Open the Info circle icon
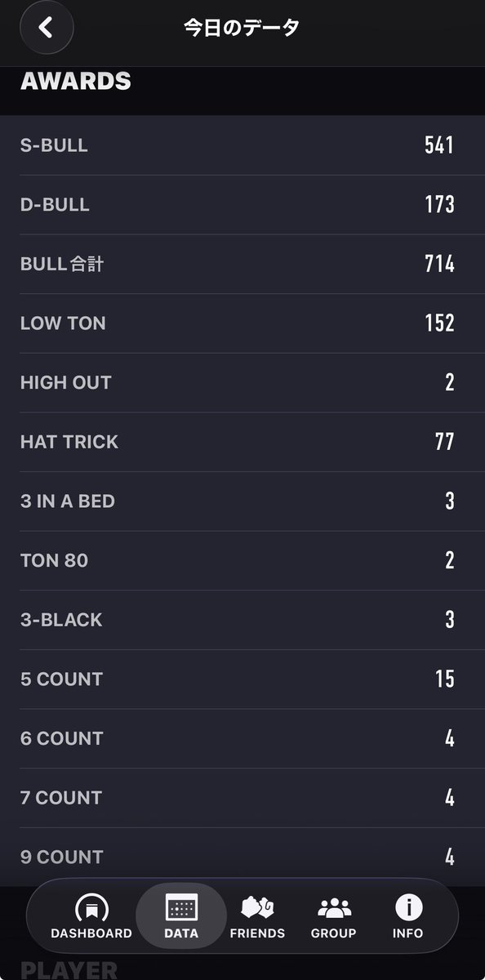Viewport: 485px width, 980px height. tap(408, 907)
